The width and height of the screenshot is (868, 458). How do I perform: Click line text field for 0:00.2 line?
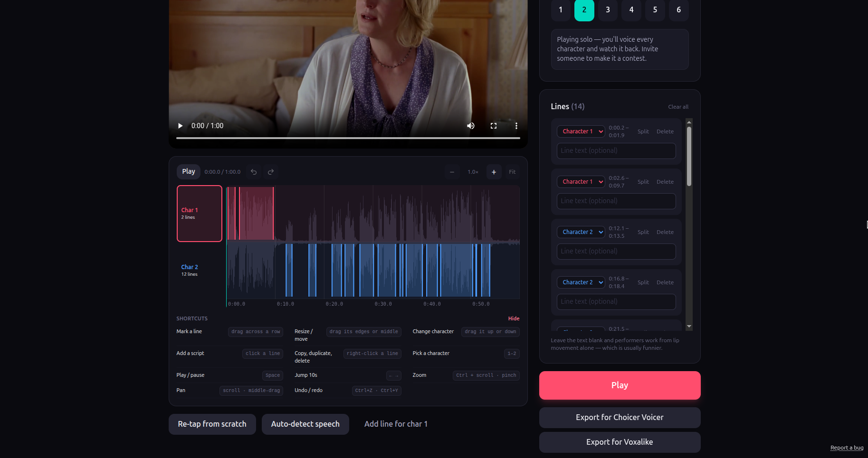pos(616,151)
